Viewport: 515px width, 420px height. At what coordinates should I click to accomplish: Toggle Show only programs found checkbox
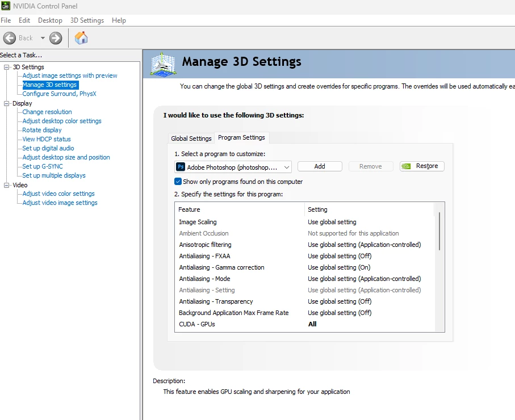[x=178, y=181]
